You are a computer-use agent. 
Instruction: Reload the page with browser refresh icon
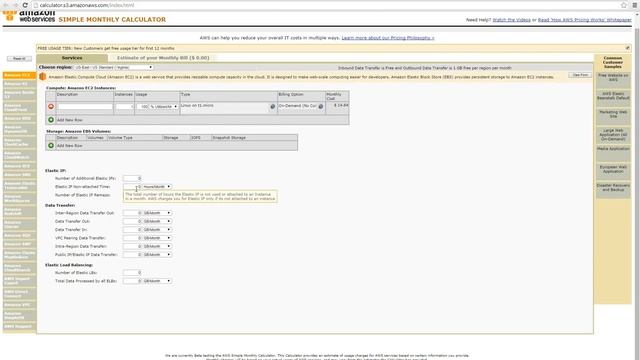click(25, 5)
